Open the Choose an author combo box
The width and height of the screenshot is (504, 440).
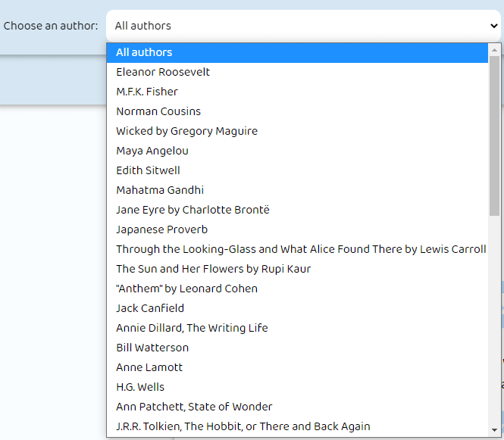point(303,26)
